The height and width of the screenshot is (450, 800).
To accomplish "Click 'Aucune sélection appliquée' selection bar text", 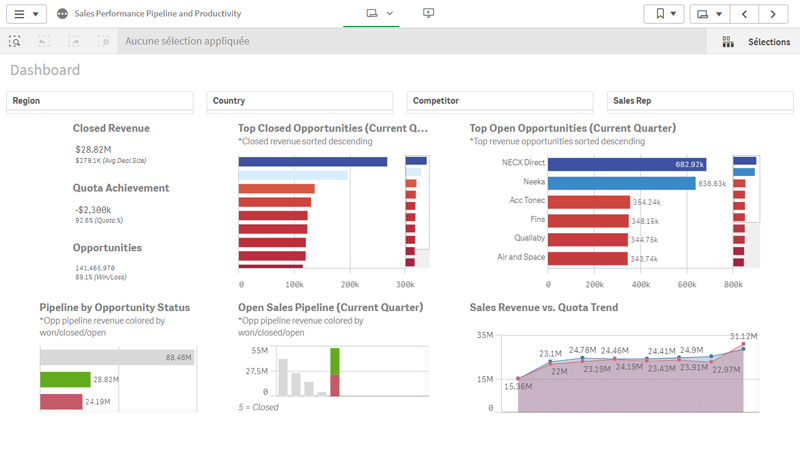I will pyautogui.click(x=187, y=41).
